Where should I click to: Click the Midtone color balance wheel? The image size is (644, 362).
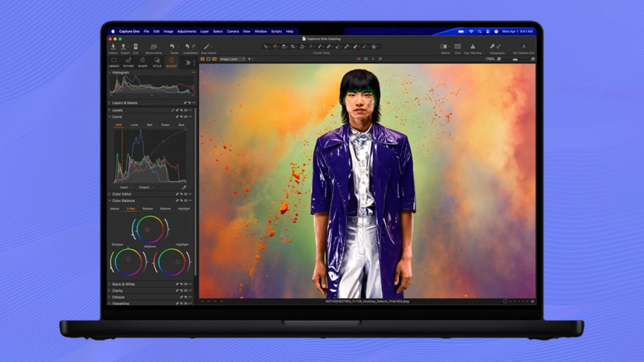[x=147, y=229]
